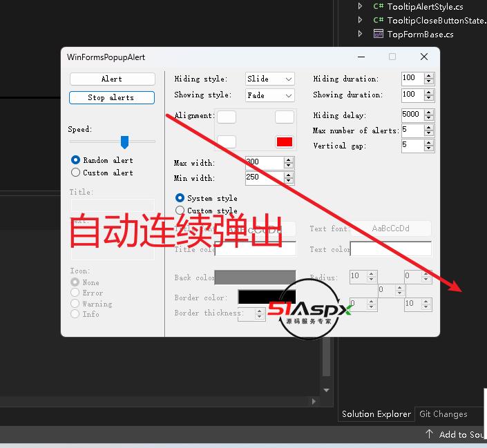Choose the red bottom-right alignment box
This screenshot has width=487, height=448.
click(285, 142)
